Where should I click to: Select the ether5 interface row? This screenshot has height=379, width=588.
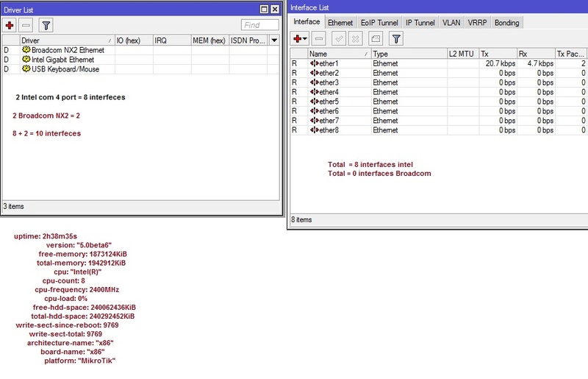pyautogui.click(x=439, y=102)
